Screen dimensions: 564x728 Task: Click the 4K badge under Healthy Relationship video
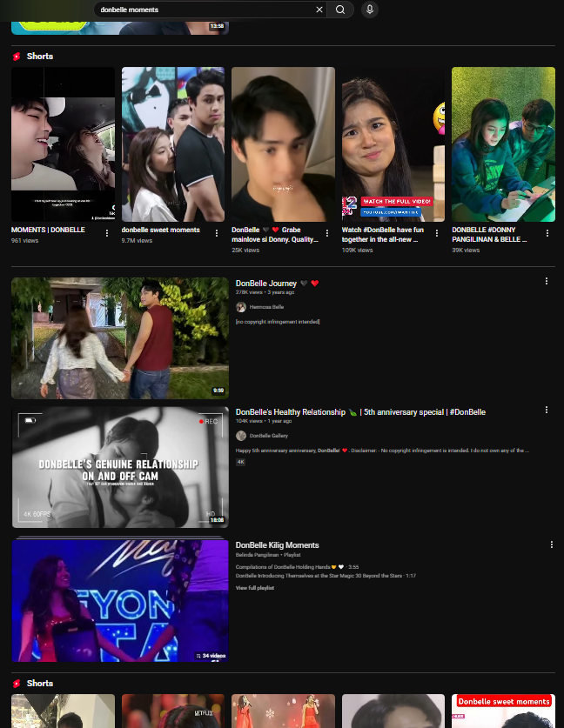pyautogui.click(x=240, y=462)
